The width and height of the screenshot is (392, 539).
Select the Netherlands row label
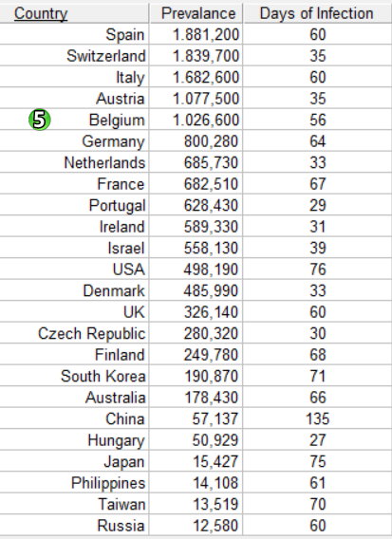tap(104, 162)
